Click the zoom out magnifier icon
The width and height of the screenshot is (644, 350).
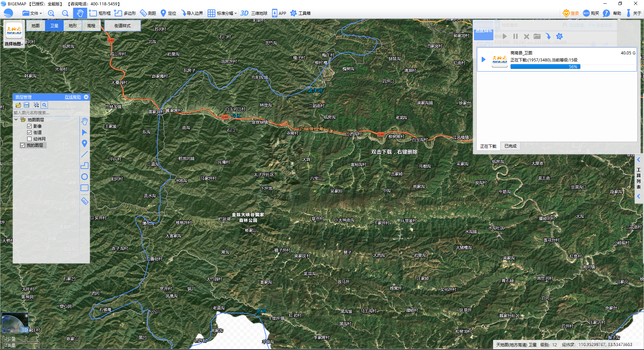(65, 13)
